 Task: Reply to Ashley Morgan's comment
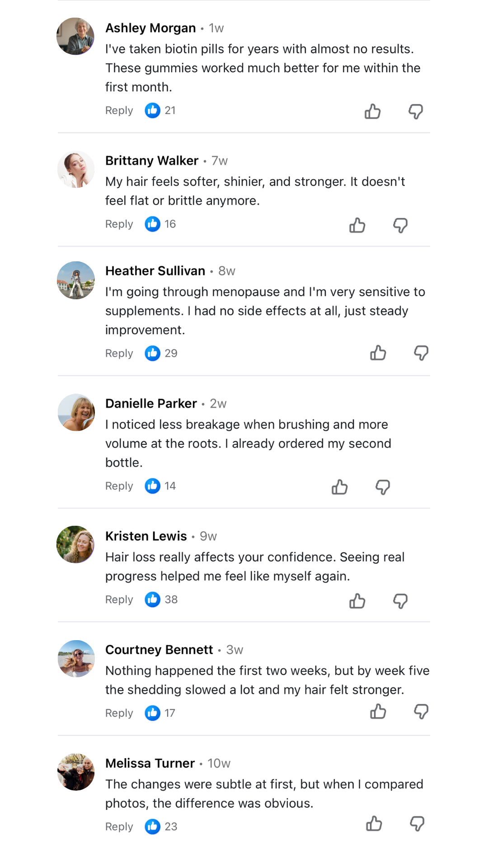119,110
